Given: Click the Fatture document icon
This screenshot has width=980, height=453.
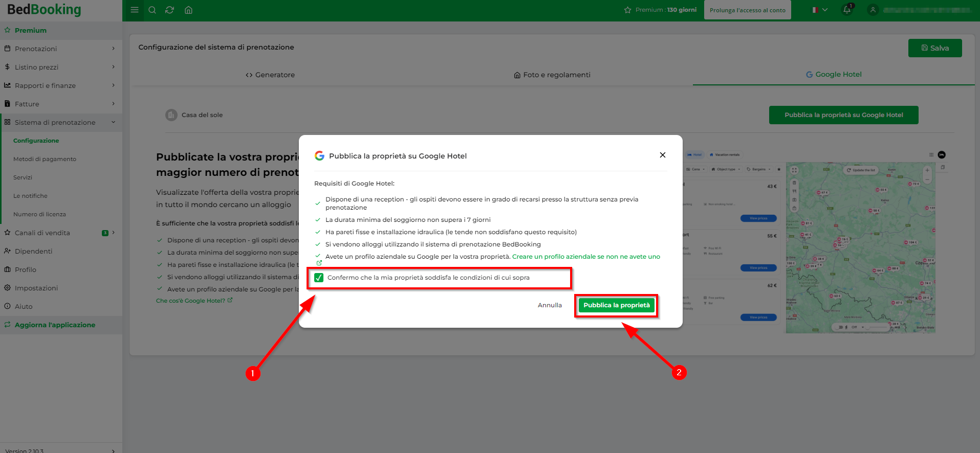Looking at the screenshot, I should coord(7,104).
